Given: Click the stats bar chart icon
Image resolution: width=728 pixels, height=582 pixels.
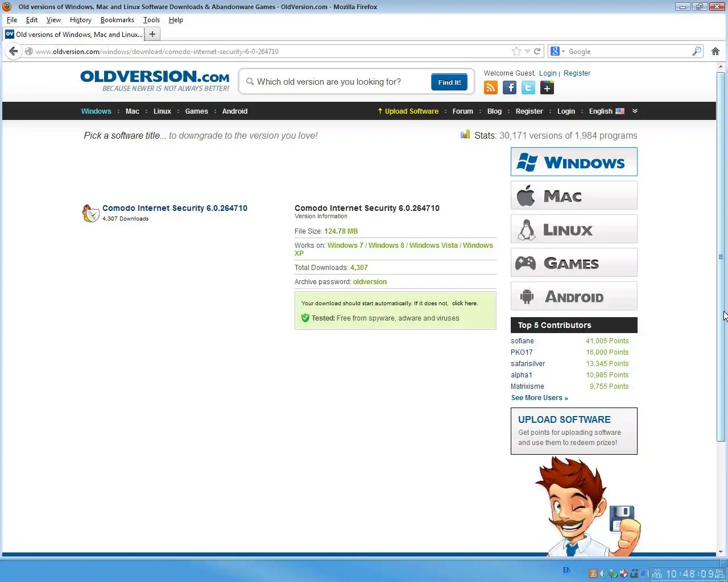Looking at the screenshot, I should (465, 135).
